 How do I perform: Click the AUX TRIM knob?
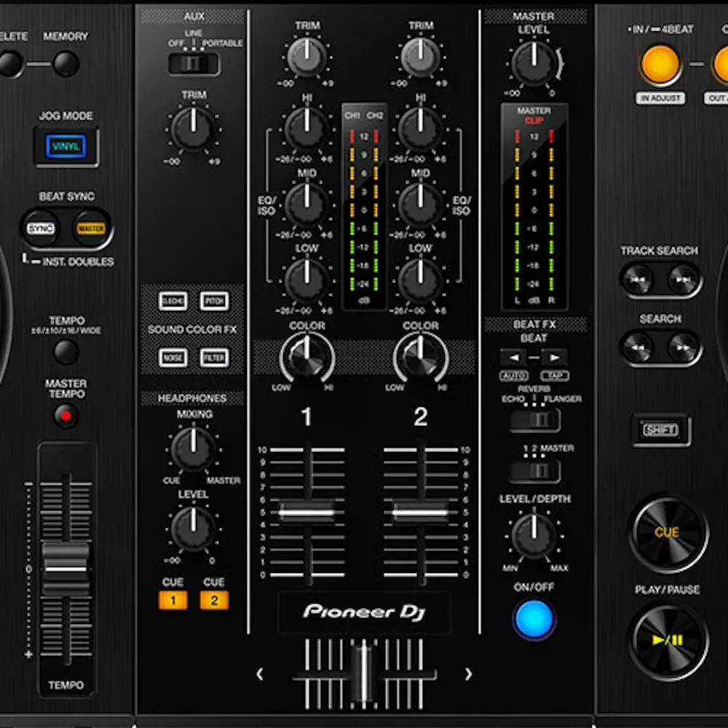tap(193, 128)
